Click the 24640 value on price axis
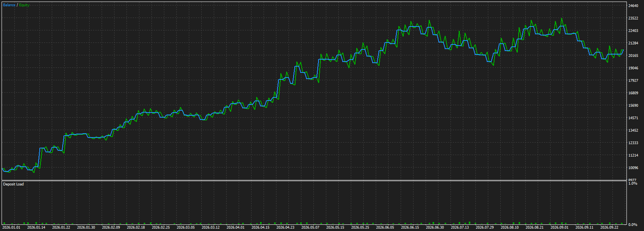The image size is (644, 231). pos(633,6)
